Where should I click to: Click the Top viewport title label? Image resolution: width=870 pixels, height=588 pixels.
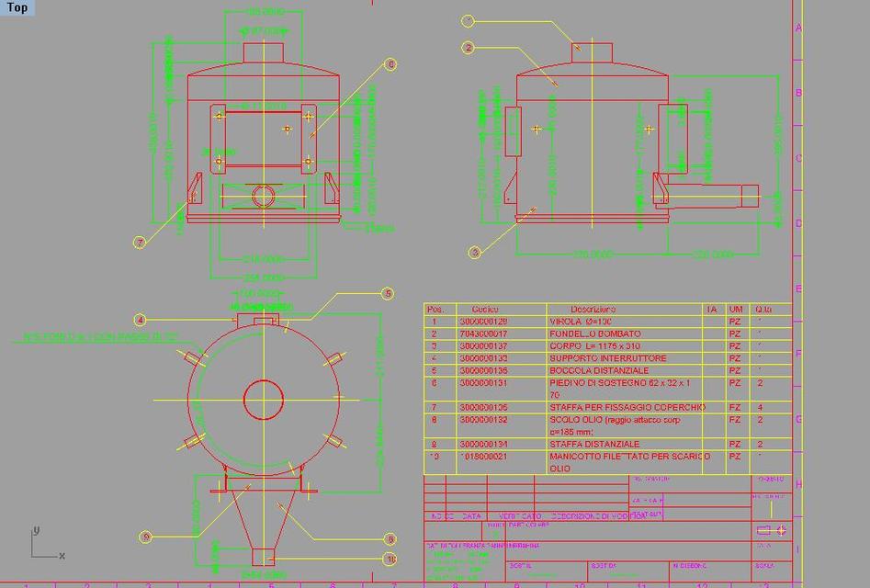tap(17, 8)
